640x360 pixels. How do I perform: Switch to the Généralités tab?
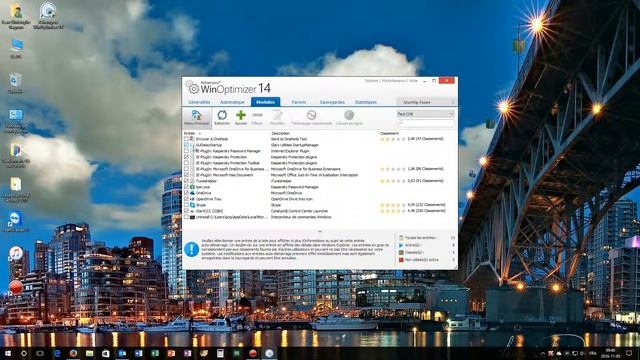click(x=199, y=102)
